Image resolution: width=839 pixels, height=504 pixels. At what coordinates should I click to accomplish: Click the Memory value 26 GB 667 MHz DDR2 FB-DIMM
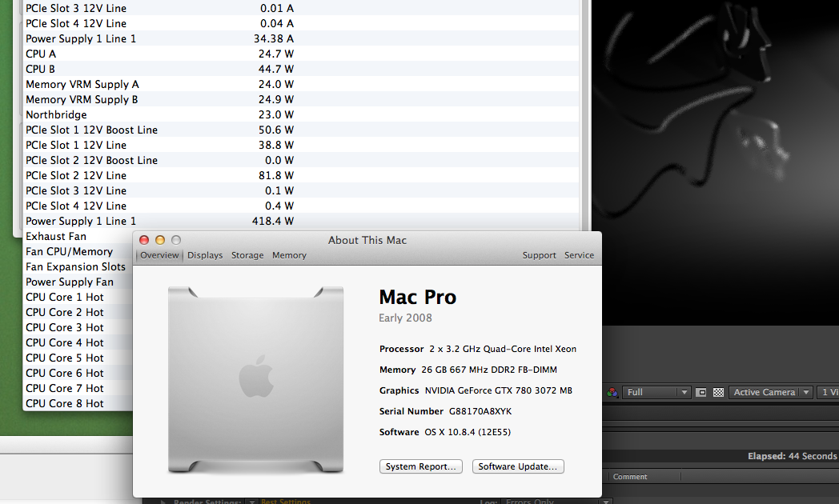tap(489, 370)
